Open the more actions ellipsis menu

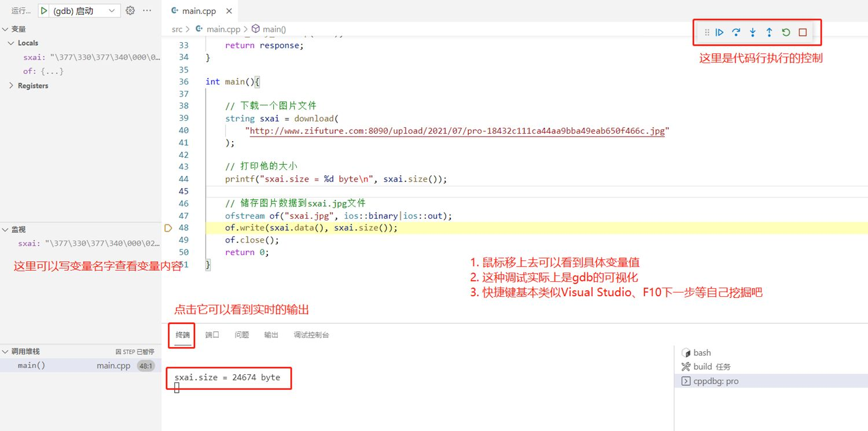tap(147, 10)
